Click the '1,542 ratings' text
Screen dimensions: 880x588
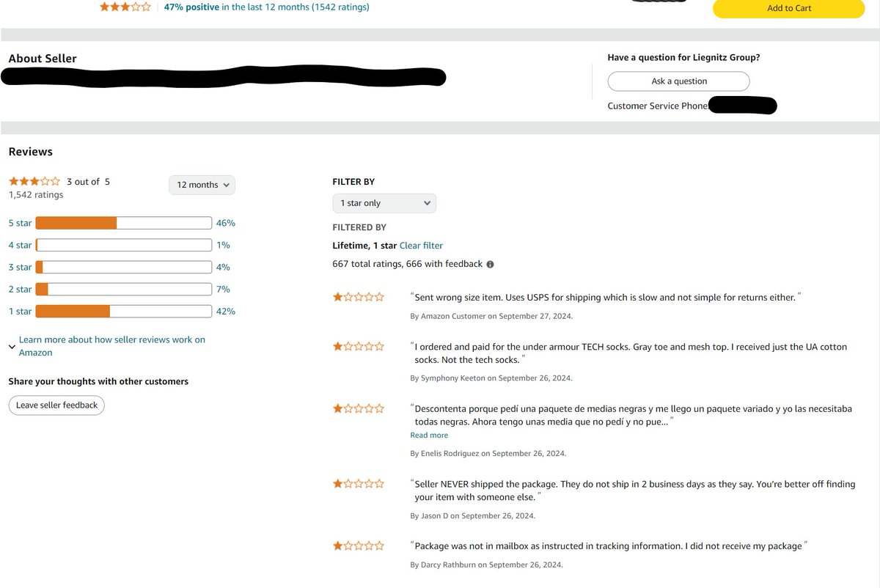[36, 195]
